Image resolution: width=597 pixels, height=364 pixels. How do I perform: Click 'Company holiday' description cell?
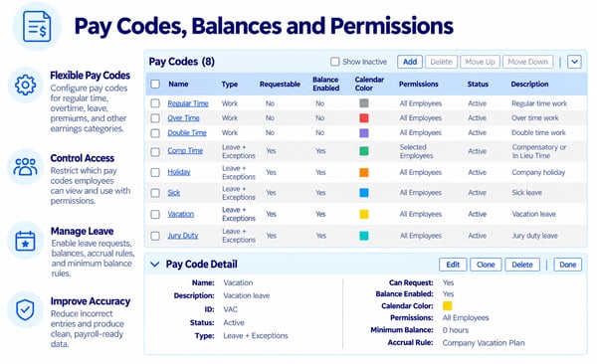point(538,172)
